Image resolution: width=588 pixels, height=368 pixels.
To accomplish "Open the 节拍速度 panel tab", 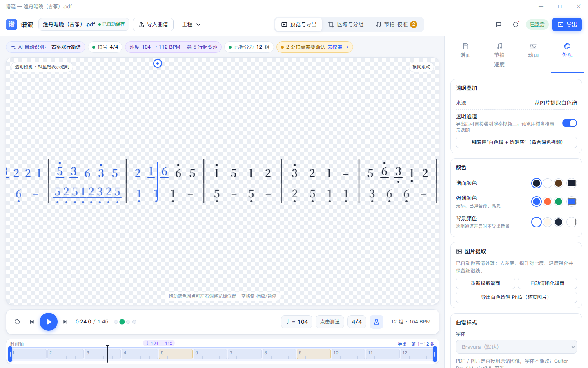I will coord(499,55).
